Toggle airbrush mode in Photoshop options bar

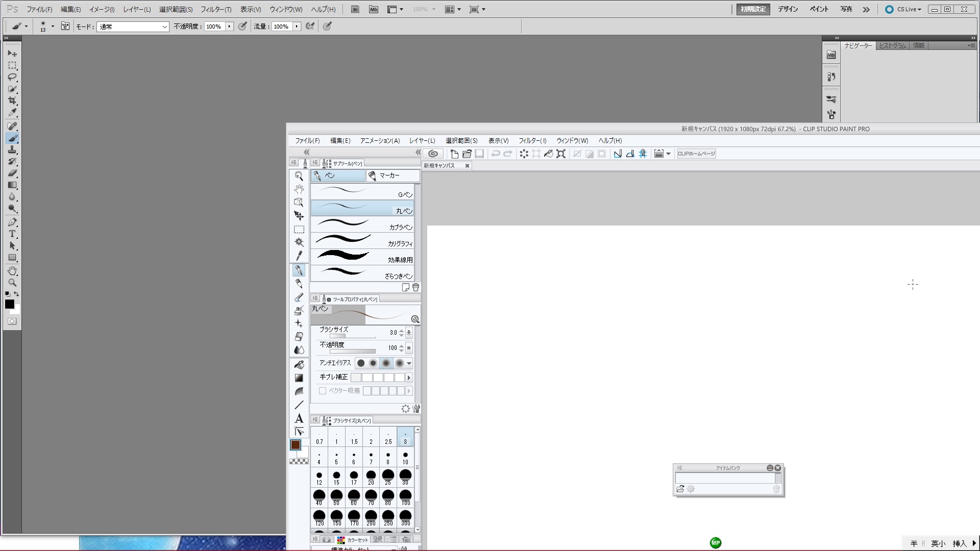tap(310, 27)
